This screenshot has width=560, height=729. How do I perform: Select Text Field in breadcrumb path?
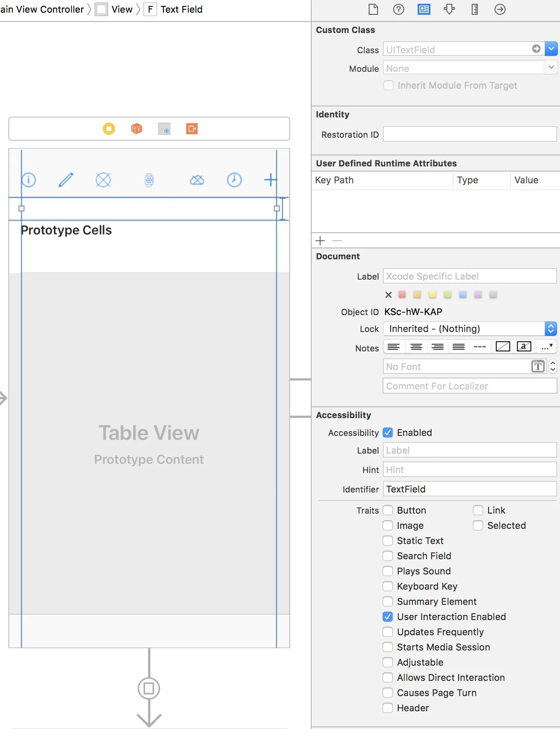(173, 9)
